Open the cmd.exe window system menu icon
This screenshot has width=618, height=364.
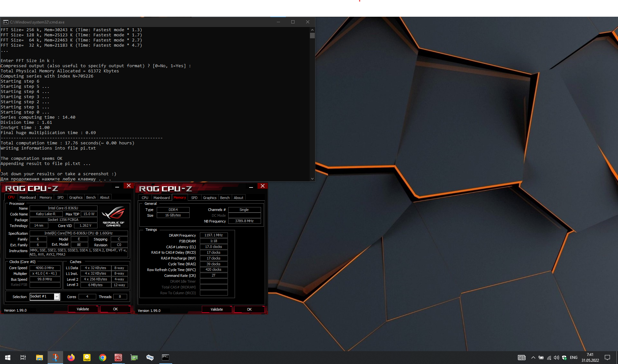tap(5, 22)
